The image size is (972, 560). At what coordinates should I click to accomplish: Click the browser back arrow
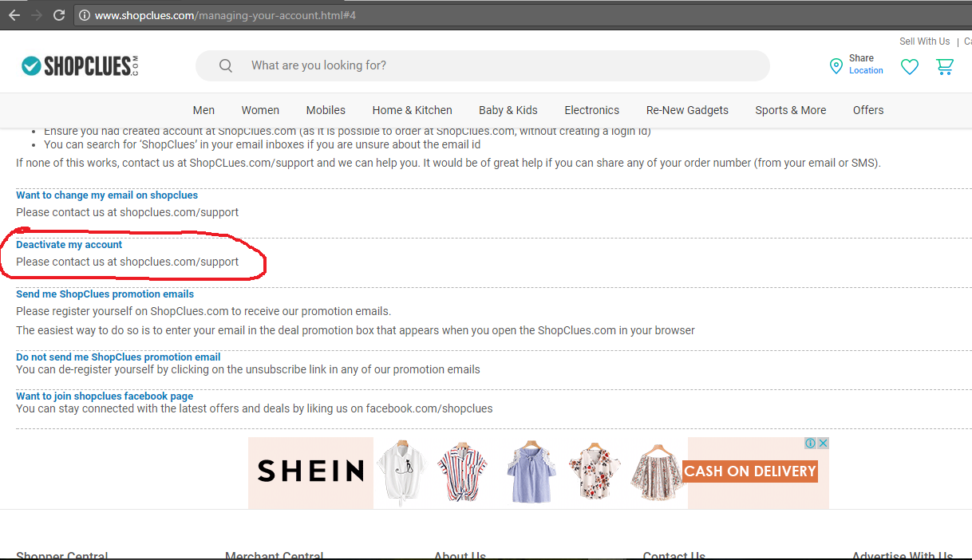(14, 15)
